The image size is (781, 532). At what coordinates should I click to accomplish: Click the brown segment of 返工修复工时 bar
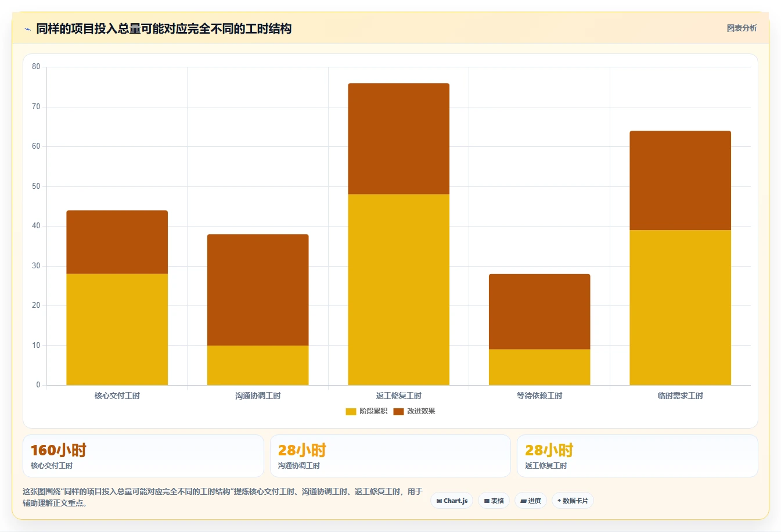pos(399,139)
